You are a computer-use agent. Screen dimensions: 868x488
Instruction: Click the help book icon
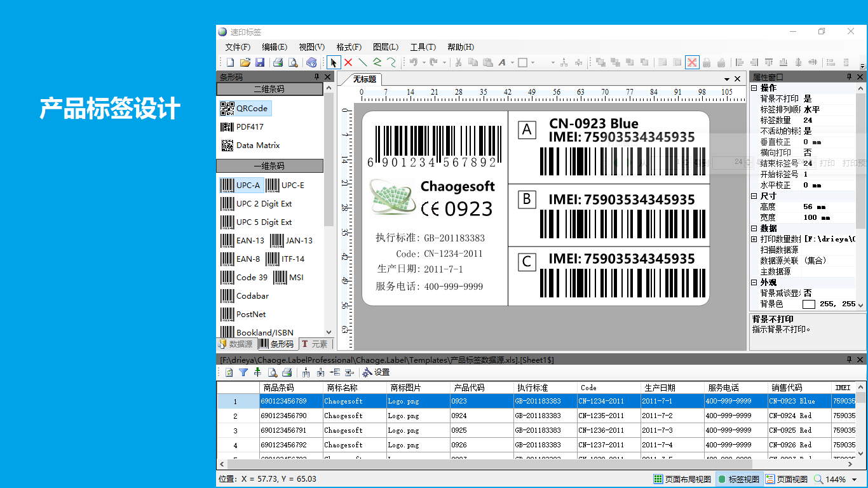pos(311,62)
